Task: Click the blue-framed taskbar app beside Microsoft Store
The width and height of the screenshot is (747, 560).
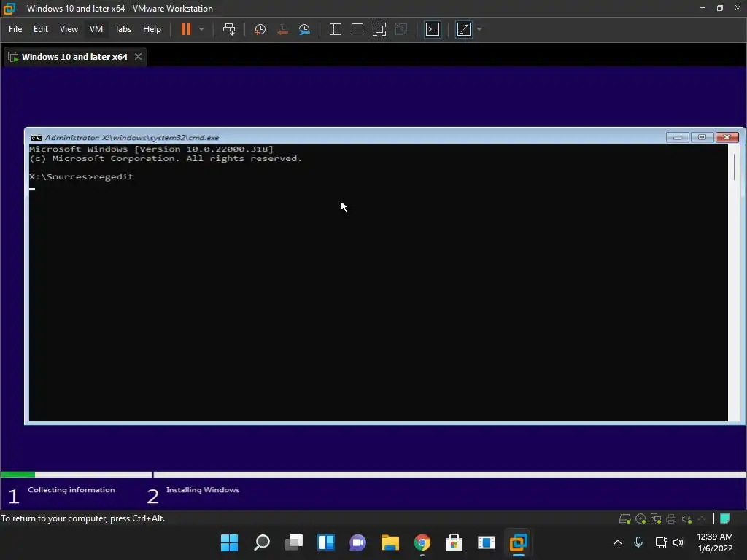Action: [487, 542]
